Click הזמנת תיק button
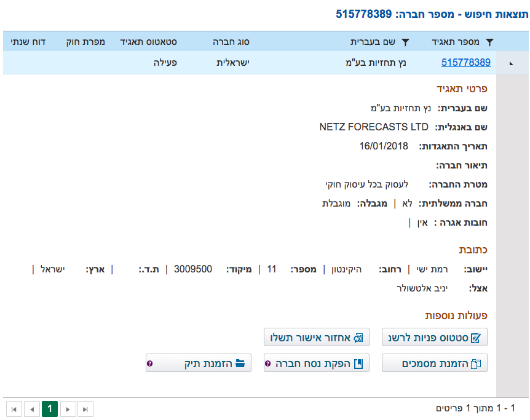530x420 pixels. click(199, 363)
